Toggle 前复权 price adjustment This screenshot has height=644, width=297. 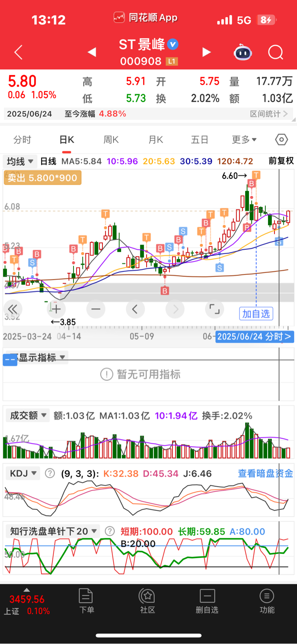coord(281,161)
